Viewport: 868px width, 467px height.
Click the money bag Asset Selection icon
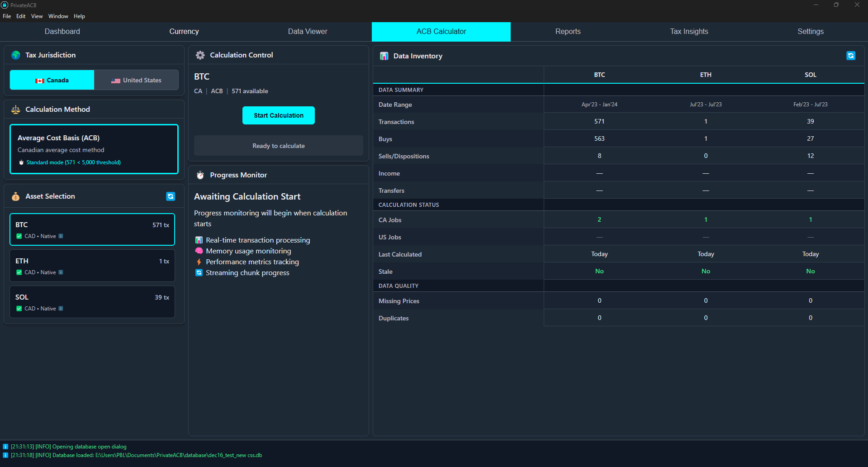[15, 196]
